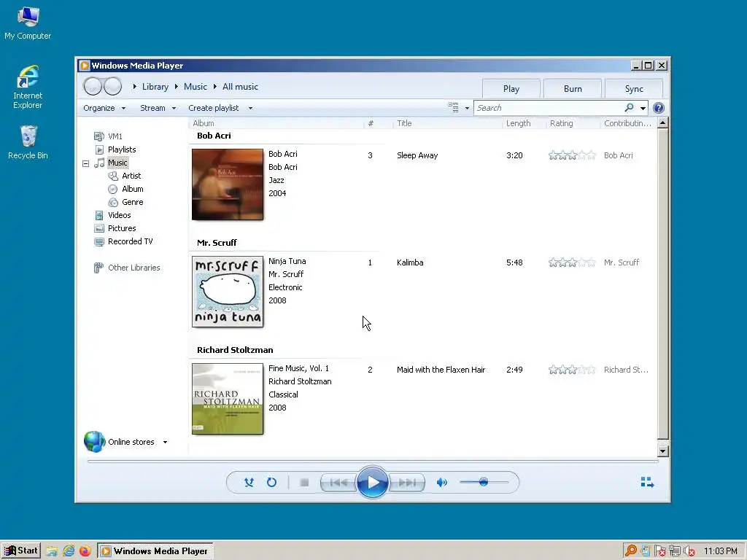The height and width of the screenshot is (560, 747).
Task: Select Bob Acri album cover thumbnail
Action: point(228,184)
